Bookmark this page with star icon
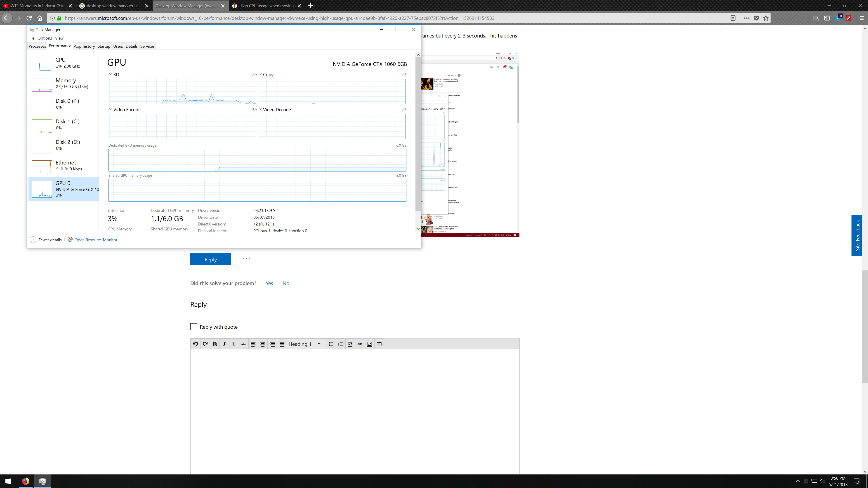The width and height of the screenshot is (868, 488). [766, 18]
